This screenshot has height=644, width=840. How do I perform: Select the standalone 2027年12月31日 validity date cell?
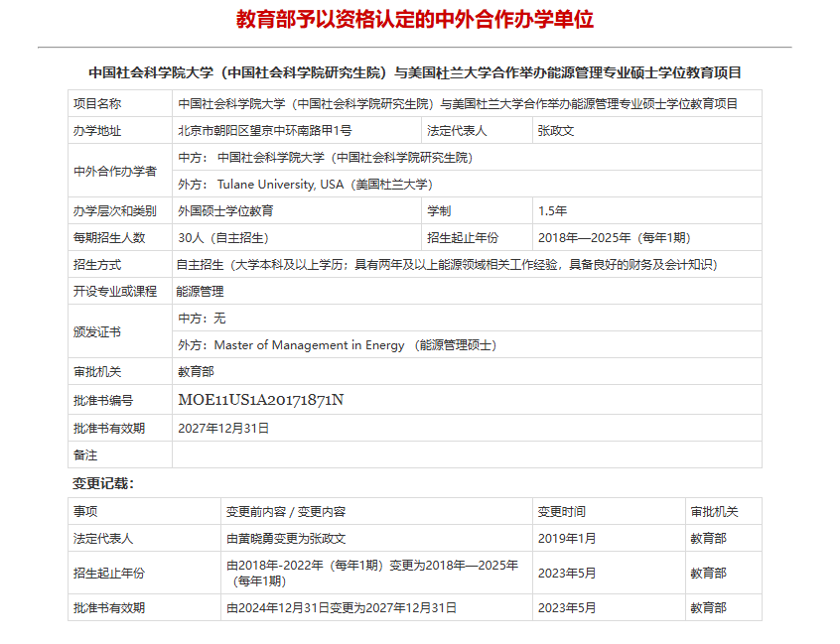coord(223,428)
